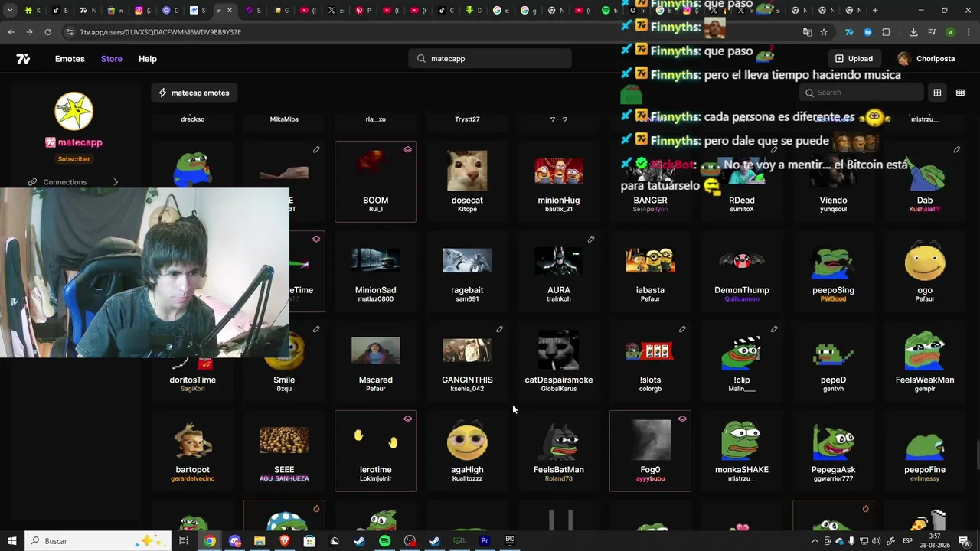Open the monkaSHAKE emote
The height and width of the screenshot is (551, 980).
tap(742, 451)
